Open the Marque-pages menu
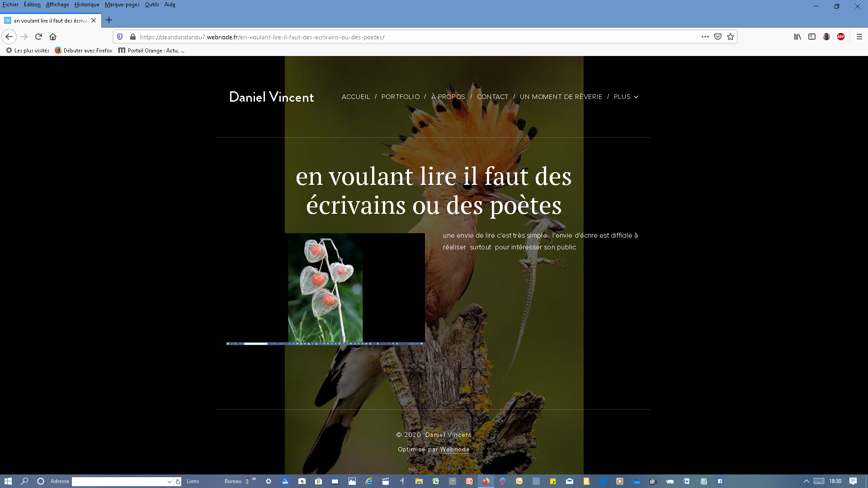The height and width of the screenshot is (488, 868). 122,5
